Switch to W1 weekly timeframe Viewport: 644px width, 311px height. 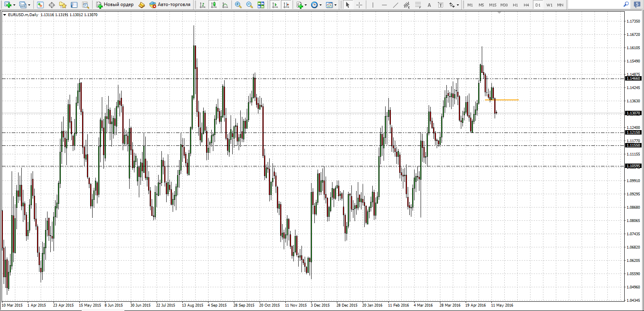(x=549, y=5)
